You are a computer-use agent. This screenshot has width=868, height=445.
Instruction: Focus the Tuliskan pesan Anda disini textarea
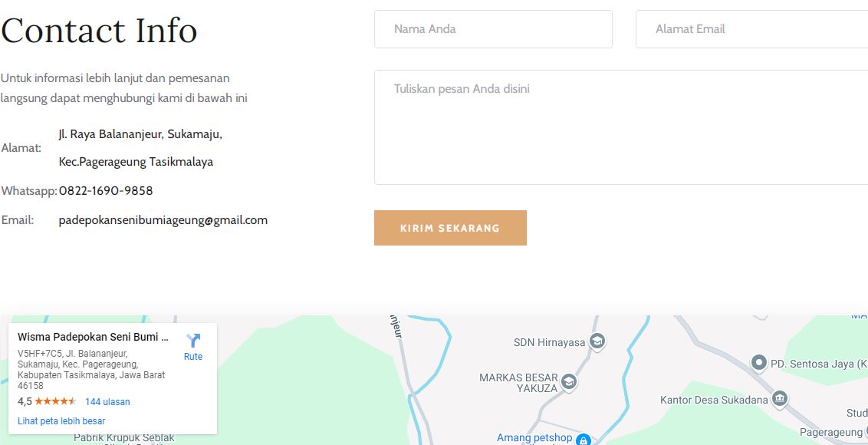pyautogui.click(x=621, y=127)
